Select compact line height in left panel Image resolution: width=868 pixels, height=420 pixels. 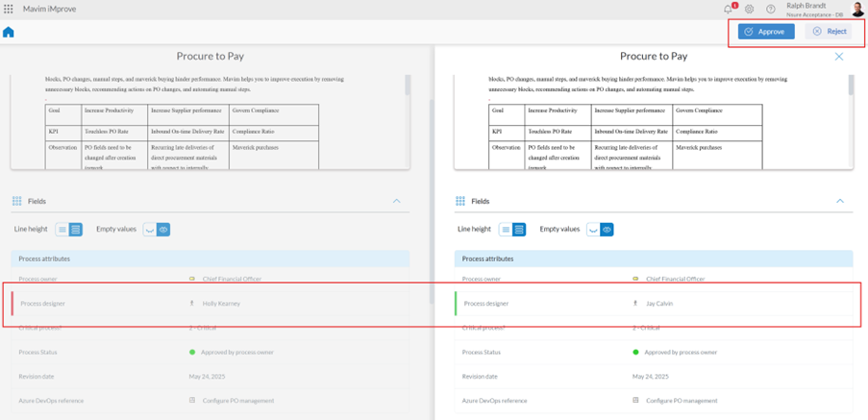[x=62, y=230]
